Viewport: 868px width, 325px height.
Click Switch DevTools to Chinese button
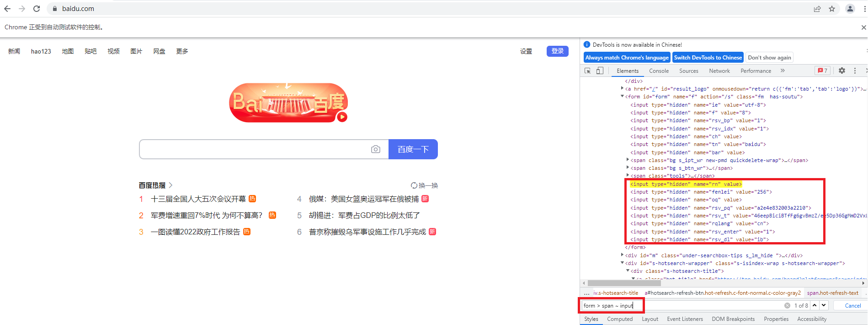click(708, 58)
